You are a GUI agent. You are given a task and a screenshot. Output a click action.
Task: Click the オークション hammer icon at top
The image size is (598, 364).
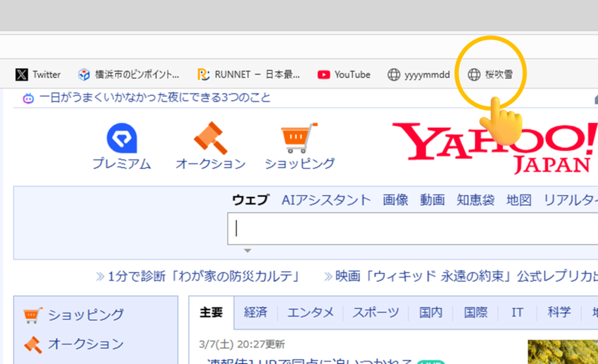point(210,138)
